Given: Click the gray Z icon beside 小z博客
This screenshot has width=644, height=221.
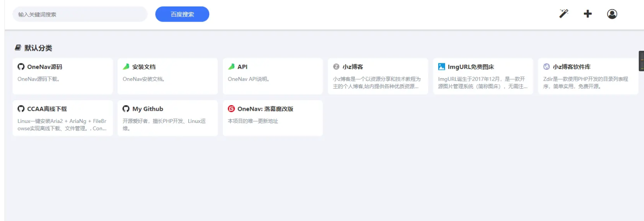Looking at the screenshot, I should pos(336,67).
